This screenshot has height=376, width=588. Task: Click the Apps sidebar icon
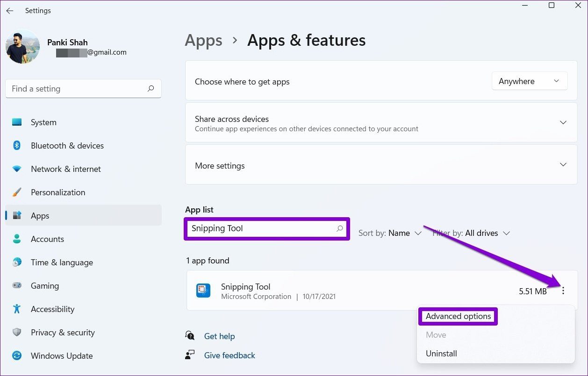pyautogui.click(x=17, y=216)
